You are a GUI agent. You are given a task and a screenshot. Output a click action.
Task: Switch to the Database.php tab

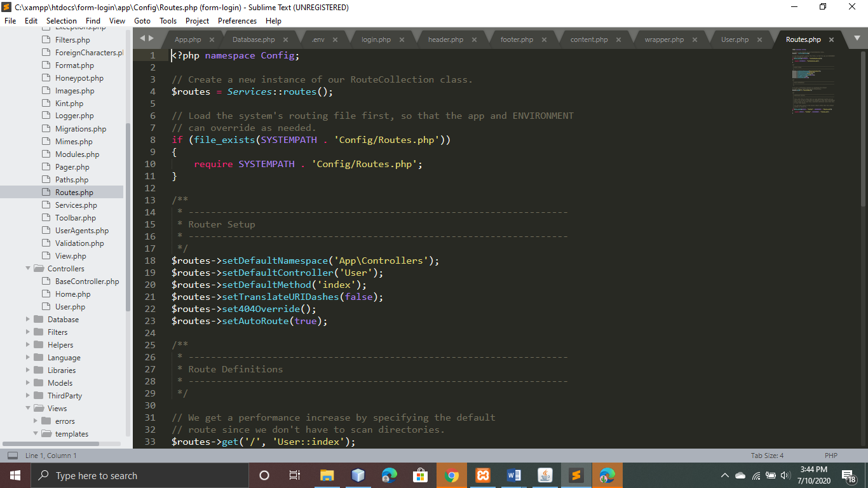click(254, 39)
